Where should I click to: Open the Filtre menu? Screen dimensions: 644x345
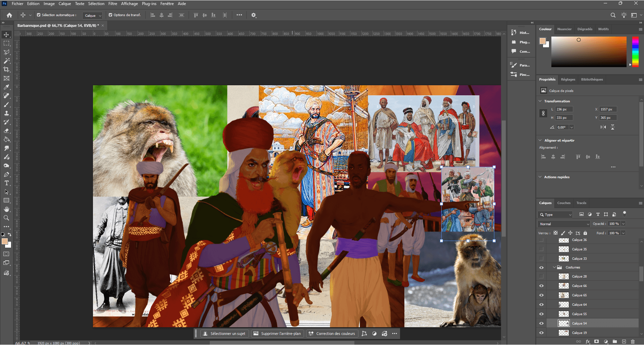pyautogui.click(x=113, y=4)
